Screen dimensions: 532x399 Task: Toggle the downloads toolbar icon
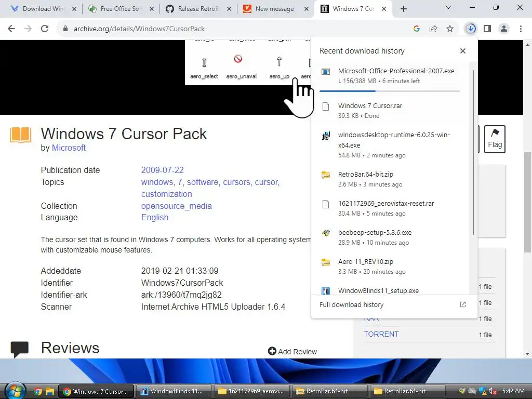(x=471, y=29)
